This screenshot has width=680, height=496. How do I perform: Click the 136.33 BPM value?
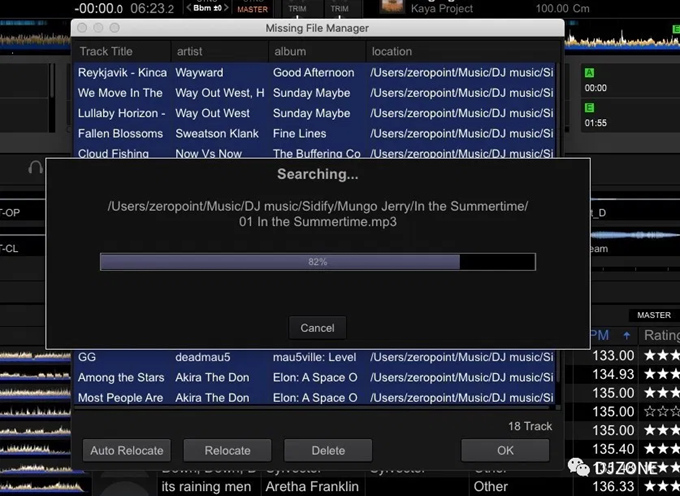613,486
